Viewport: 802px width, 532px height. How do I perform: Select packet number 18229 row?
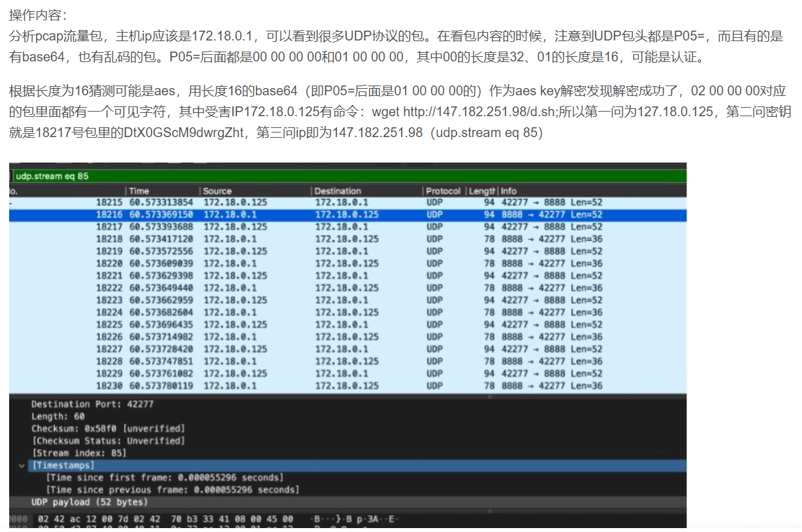(347, 373)
